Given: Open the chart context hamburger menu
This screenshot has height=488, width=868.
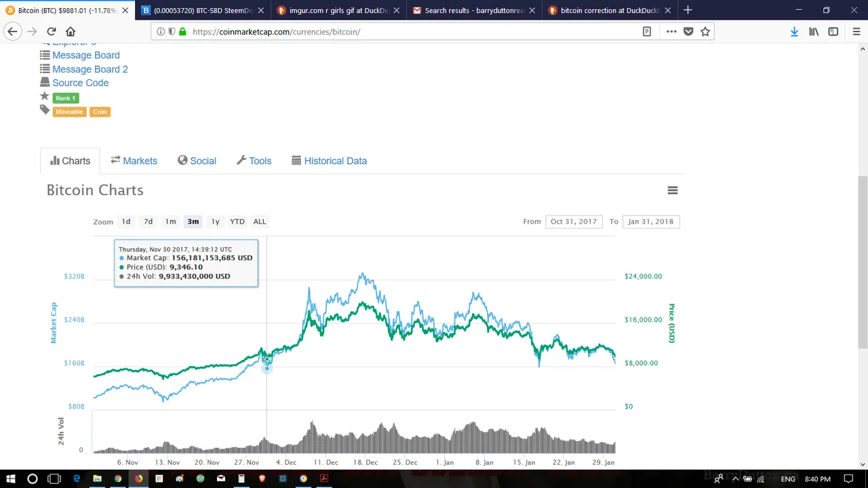Looking at the screenshot, I should (673, 190).
